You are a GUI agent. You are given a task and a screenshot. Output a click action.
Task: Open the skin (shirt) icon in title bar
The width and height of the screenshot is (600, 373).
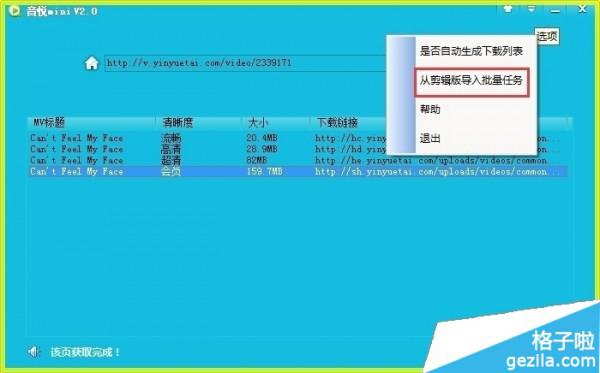[508, 9]
